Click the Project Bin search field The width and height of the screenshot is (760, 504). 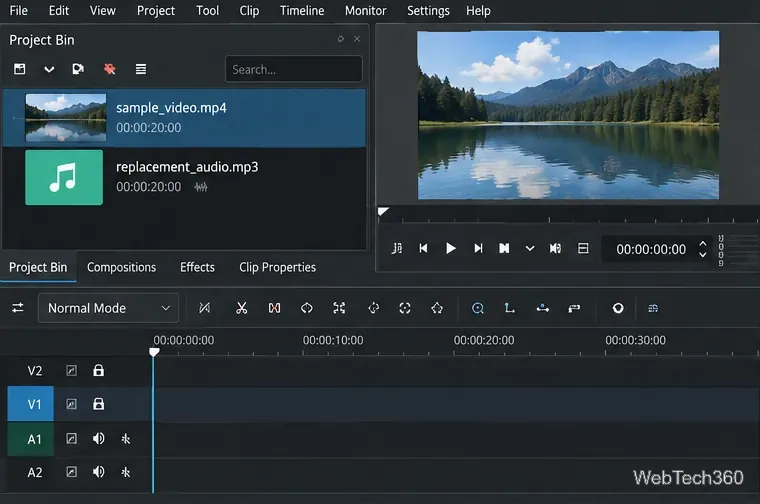(294, 69)
